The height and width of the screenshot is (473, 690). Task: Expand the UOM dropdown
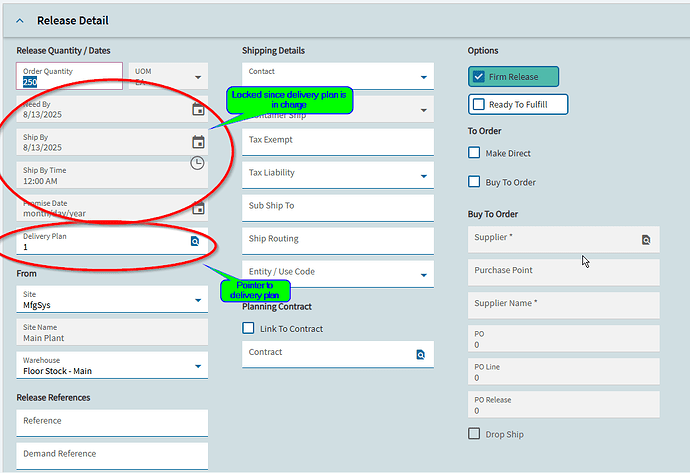point(198,77)
